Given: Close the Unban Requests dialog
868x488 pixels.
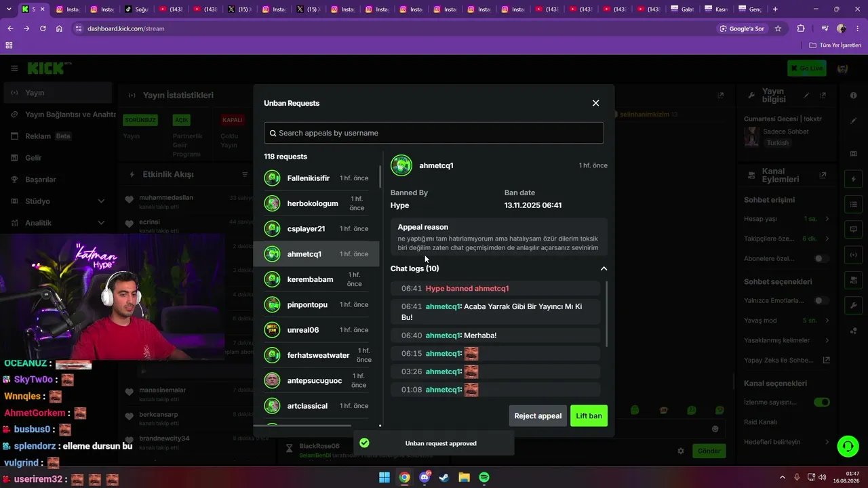Looking at the screenshot, I should 595,103.
